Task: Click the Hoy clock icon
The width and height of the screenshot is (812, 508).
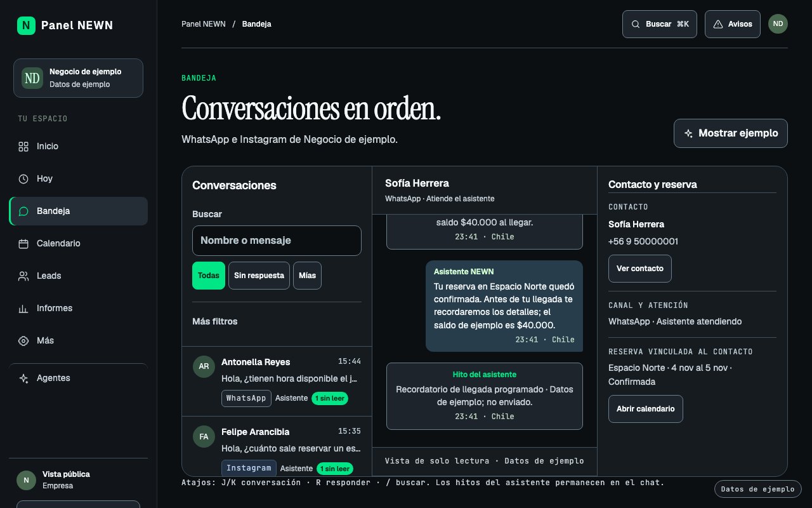Action: pos(23,179)
